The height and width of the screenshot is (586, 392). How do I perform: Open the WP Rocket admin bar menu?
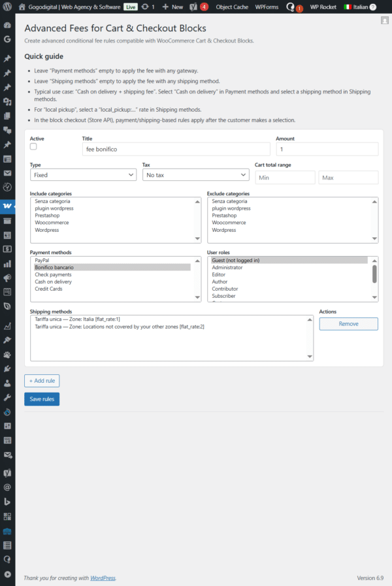pos(323,7)
